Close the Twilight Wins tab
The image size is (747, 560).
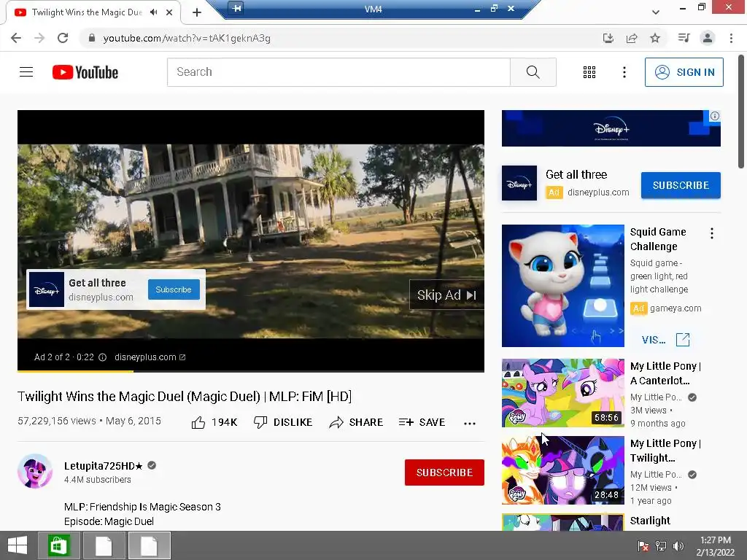(x=169, y=12)
